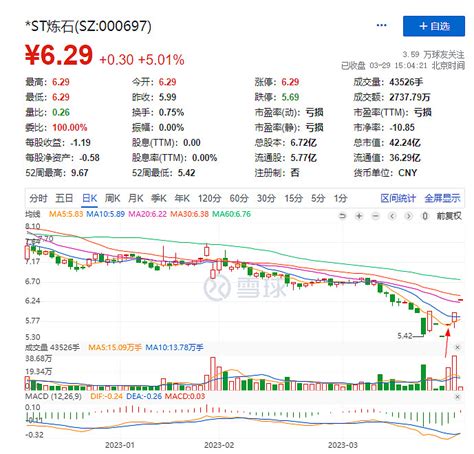Screen dimensions: 474x454
Task: Click the 跌停 5.69 value
Action: tap(290, 97)
